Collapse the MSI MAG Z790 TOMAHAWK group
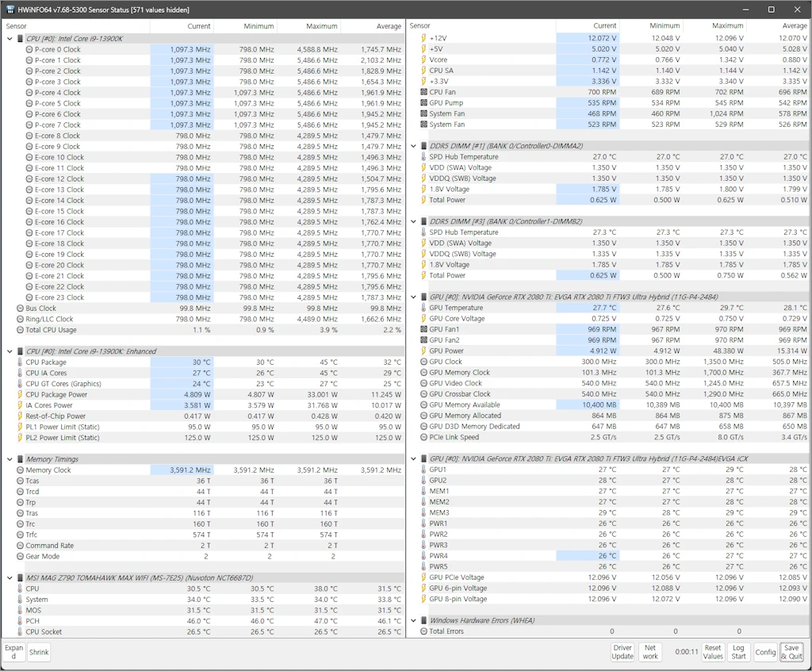Screen dimensions: 812x671 pyautogui.click(x=10, y=577)
